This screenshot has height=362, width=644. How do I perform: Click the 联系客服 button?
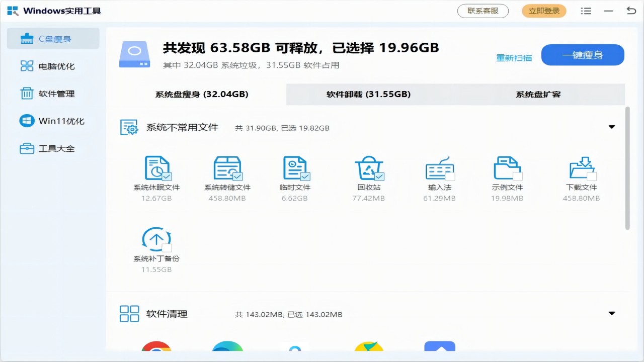click(x=483, y=11)
